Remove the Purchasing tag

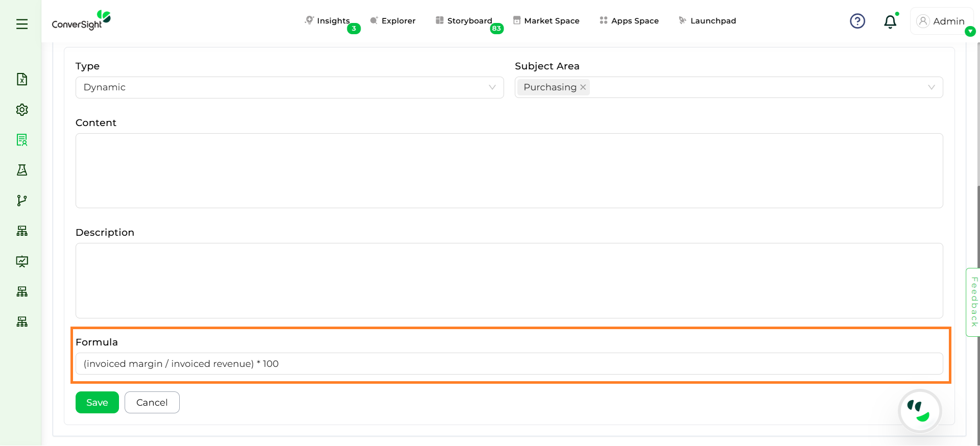583,87
